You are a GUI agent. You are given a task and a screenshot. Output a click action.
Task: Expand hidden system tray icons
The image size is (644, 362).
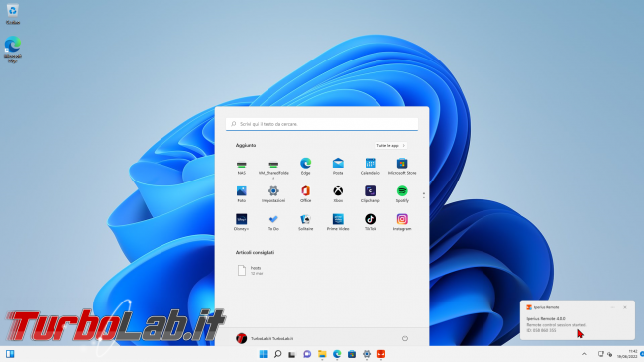[x=584, y=354]
